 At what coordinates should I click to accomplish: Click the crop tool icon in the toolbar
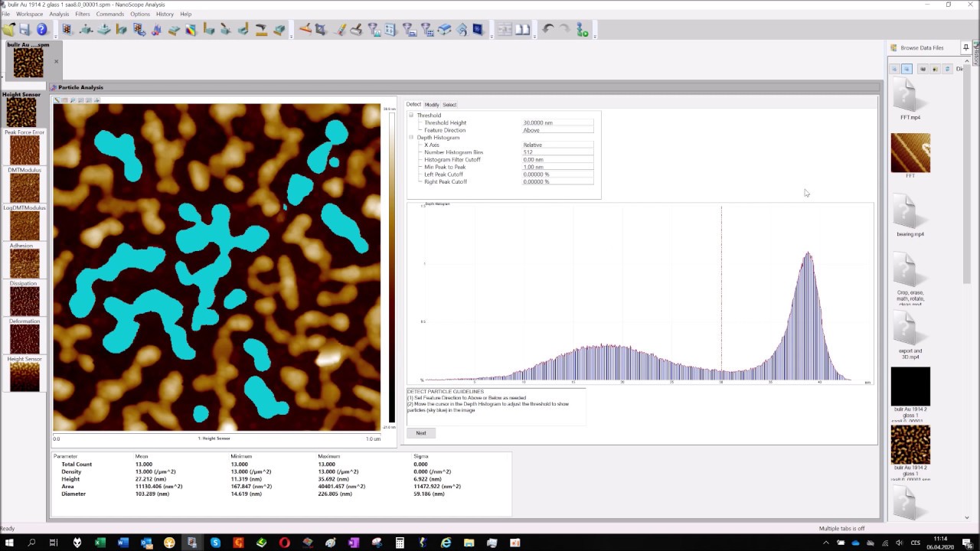pyautogui.click(x=319, y=30)
